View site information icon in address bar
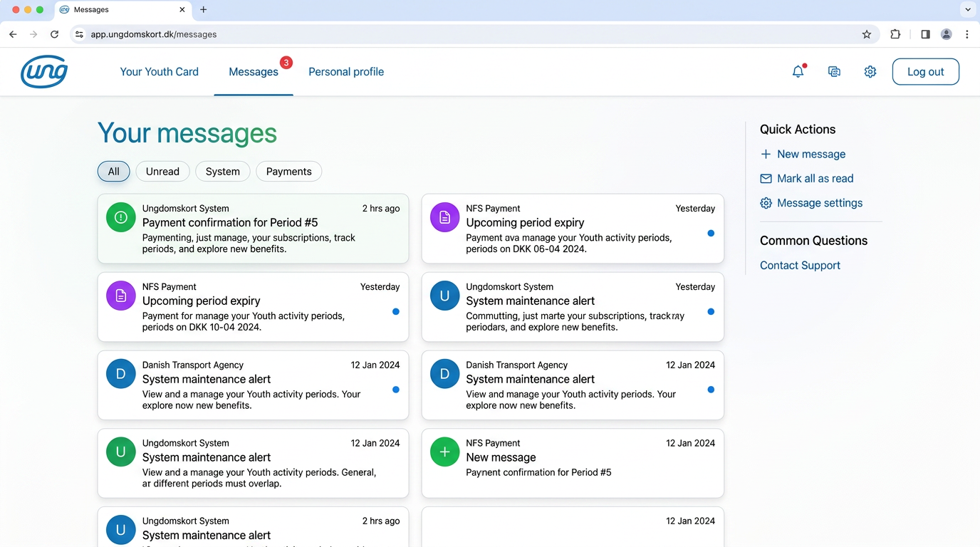This screenshot has width=980, height=547. tap(79, 34)
